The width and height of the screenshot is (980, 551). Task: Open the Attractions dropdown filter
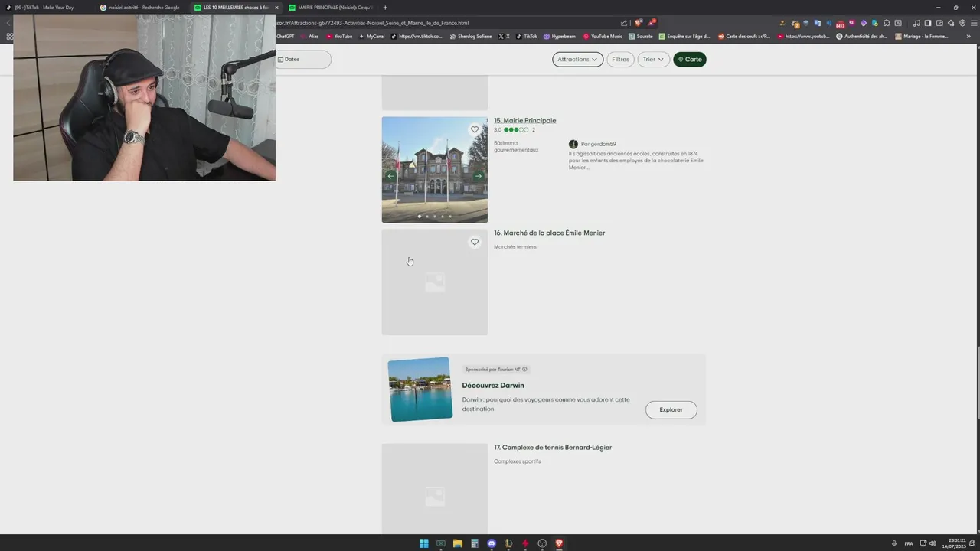point(577,59)
